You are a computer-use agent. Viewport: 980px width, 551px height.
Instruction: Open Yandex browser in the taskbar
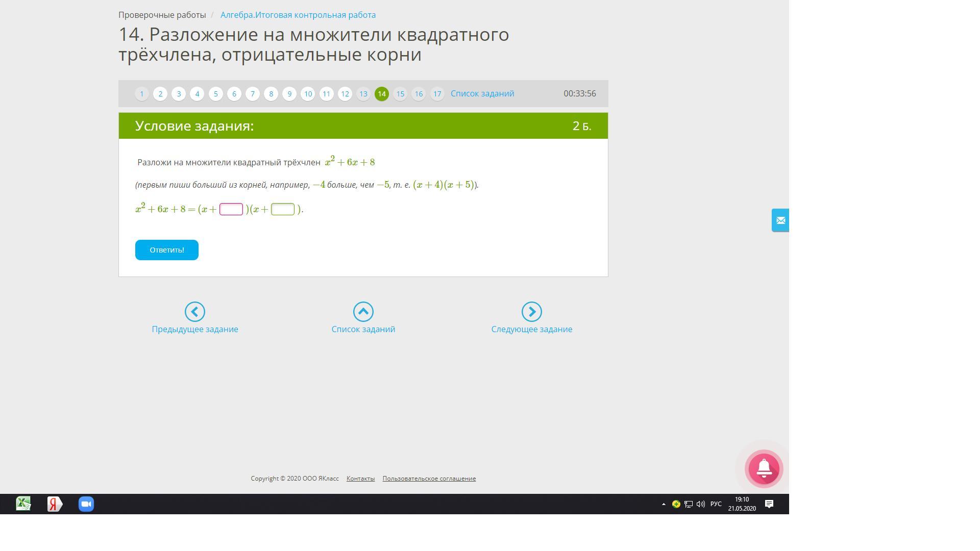pyautogui.click(x=55, y=504)
